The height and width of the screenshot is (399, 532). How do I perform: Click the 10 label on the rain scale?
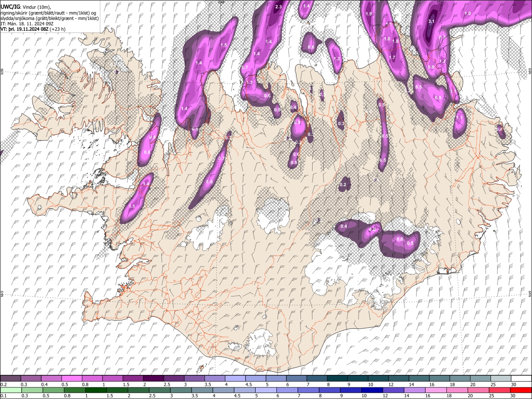364,396
